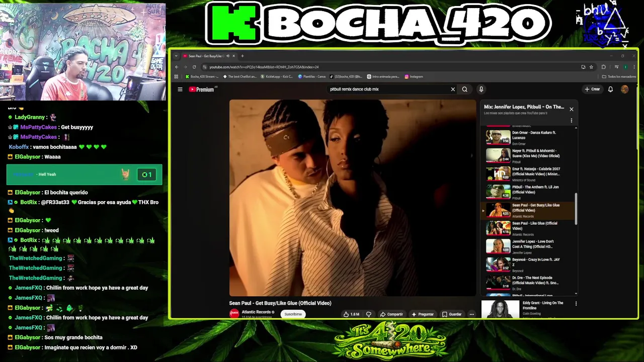The width and height of the screenshot is (644, 362).
Task: Click the Compartir share button
Action: coord(391,314)
